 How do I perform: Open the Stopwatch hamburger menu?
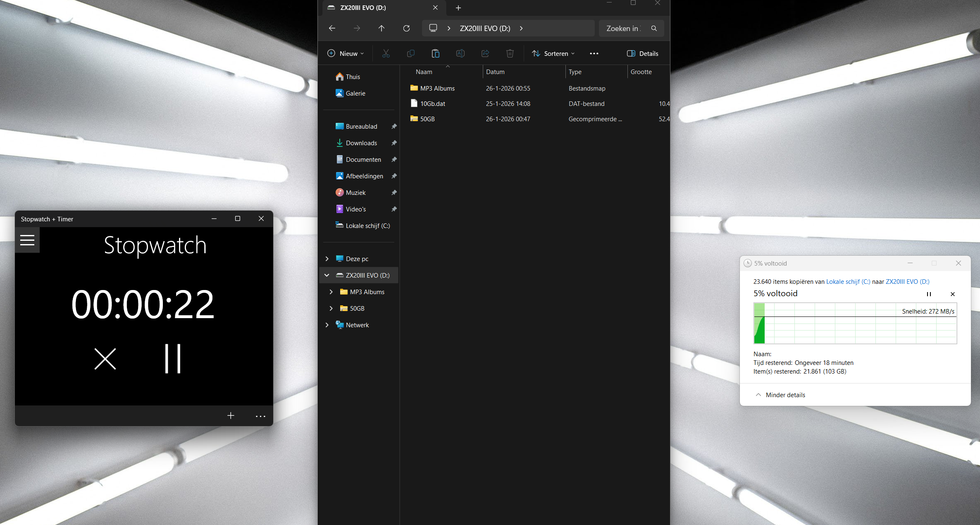pyautogui.click(x=27, y=240)
